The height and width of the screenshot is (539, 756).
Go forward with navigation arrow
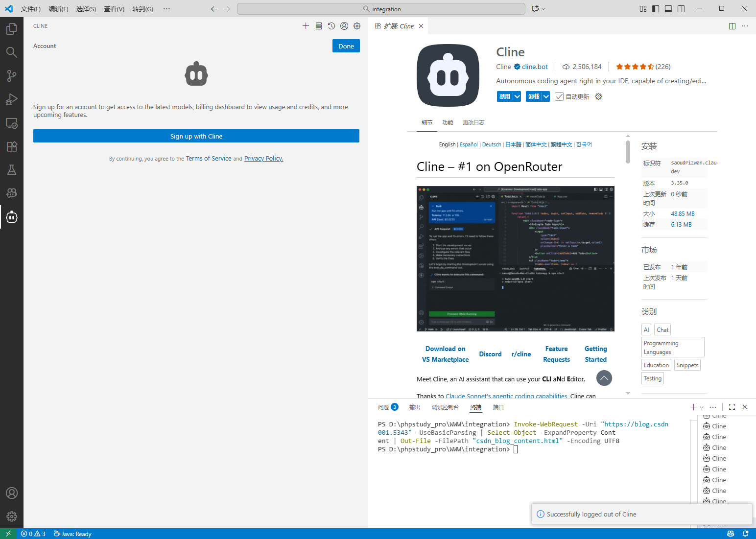(x=227, y=9)
